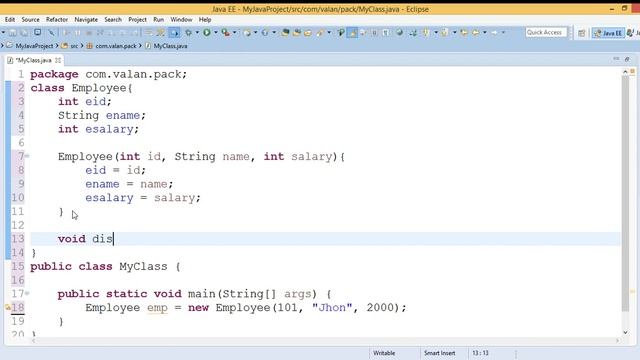Click the Back navigation arrow icon
Viewport: 640px width, 360px height.
pos(476,32)
